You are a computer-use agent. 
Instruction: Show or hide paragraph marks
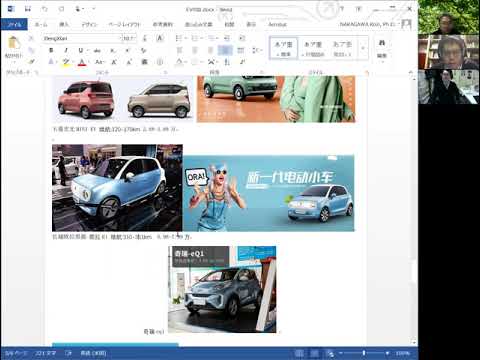tap(242, 62)
